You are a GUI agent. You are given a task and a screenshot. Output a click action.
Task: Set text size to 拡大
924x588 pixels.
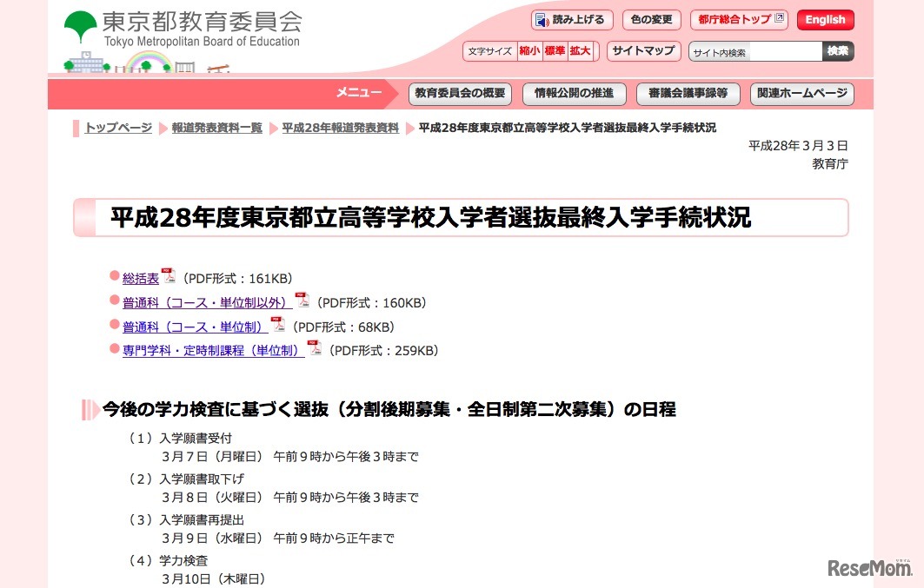[580, 51]
